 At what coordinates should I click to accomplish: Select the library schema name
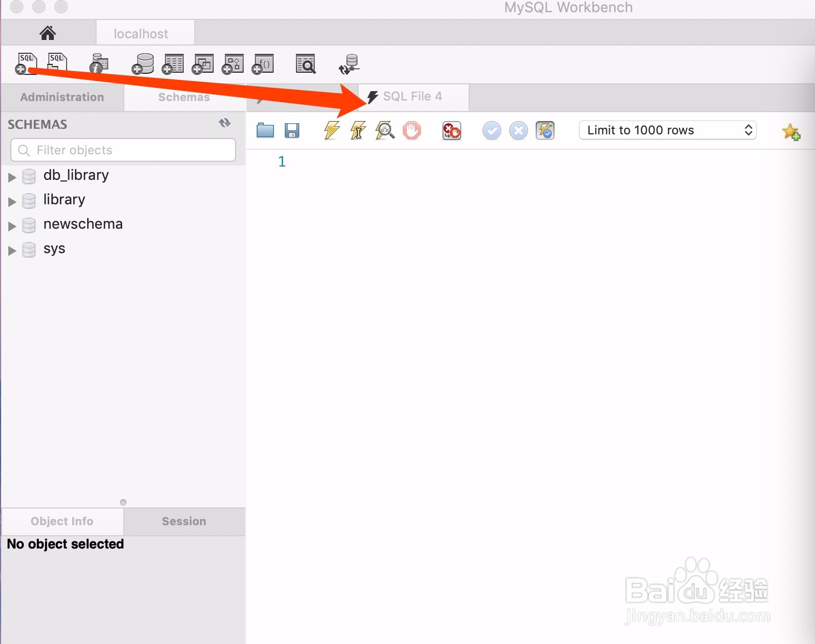pyautogui.click(x=64, y=200)
